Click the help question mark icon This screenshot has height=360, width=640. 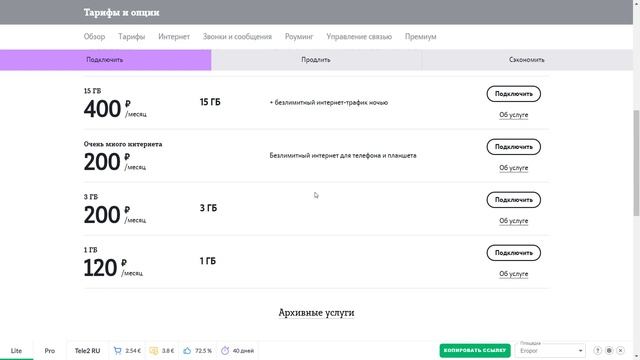[598, 351]
